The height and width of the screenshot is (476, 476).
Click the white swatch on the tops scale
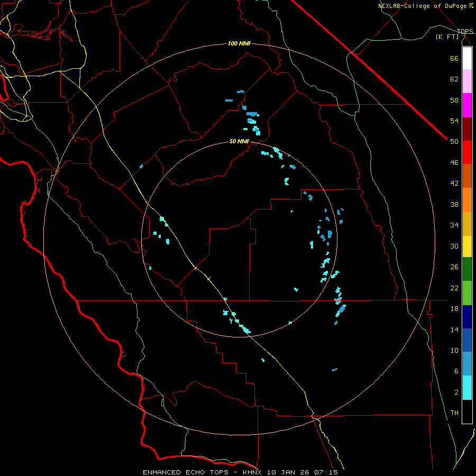pyautogui.click(x=467, y=58)
